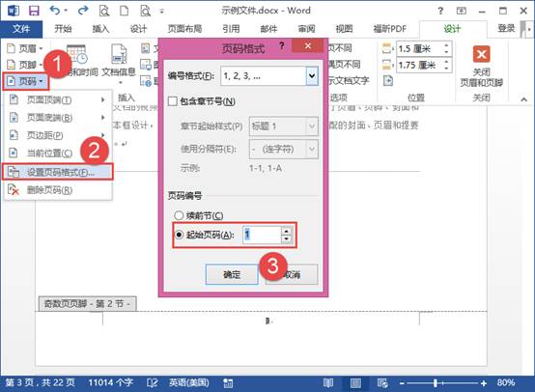Choose Format Page Numbers menu item
This screenshot has width=535, height=392.
(58, 172)
